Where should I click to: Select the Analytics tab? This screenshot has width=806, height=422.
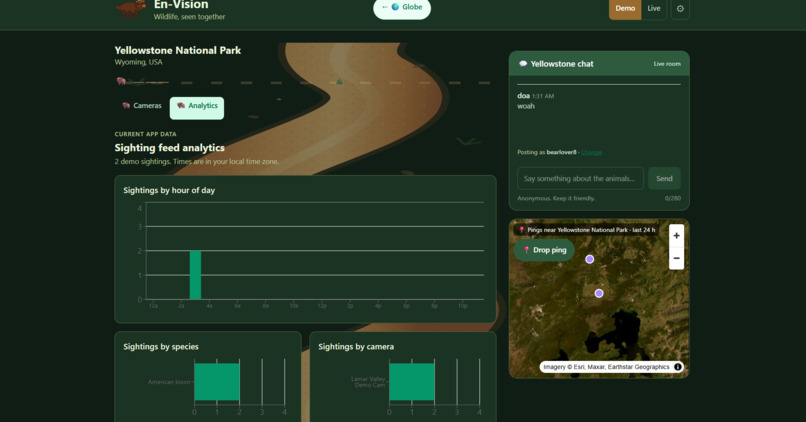coord(197,108)
